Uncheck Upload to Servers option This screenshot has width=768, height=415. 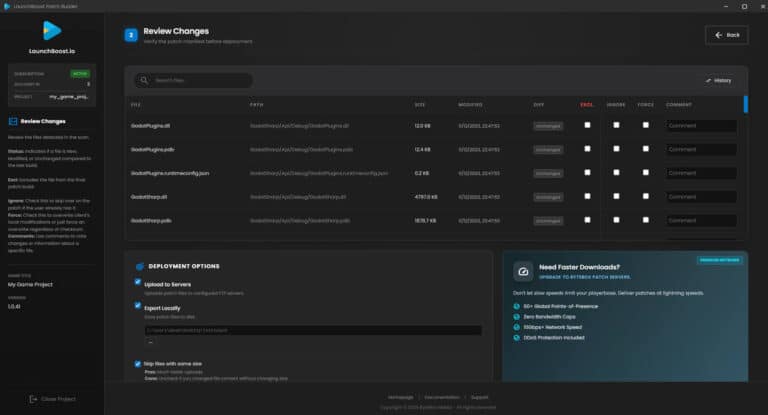pos(138,282)
